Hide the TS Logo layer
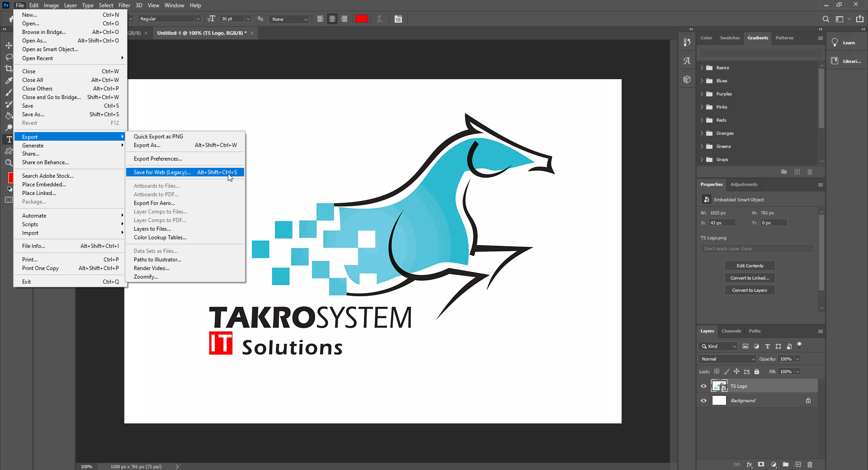Image resolution: width=868 pixels, height=470 pixels. pos(703,386)
